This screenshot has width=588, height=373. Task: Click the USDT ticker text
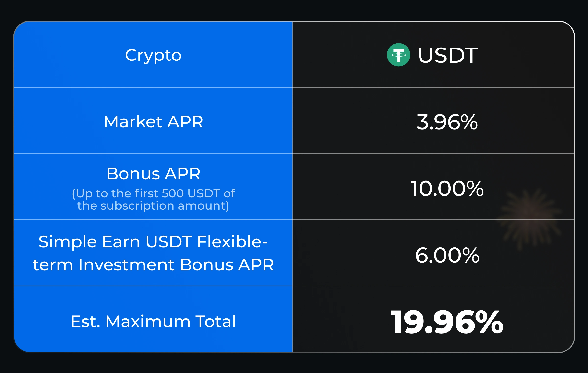pos(448,55)
